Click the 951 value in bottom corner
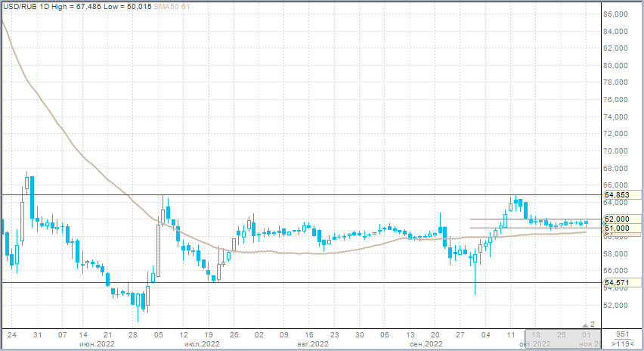This screenshot has width=644, height=351. tap(621, 334)
